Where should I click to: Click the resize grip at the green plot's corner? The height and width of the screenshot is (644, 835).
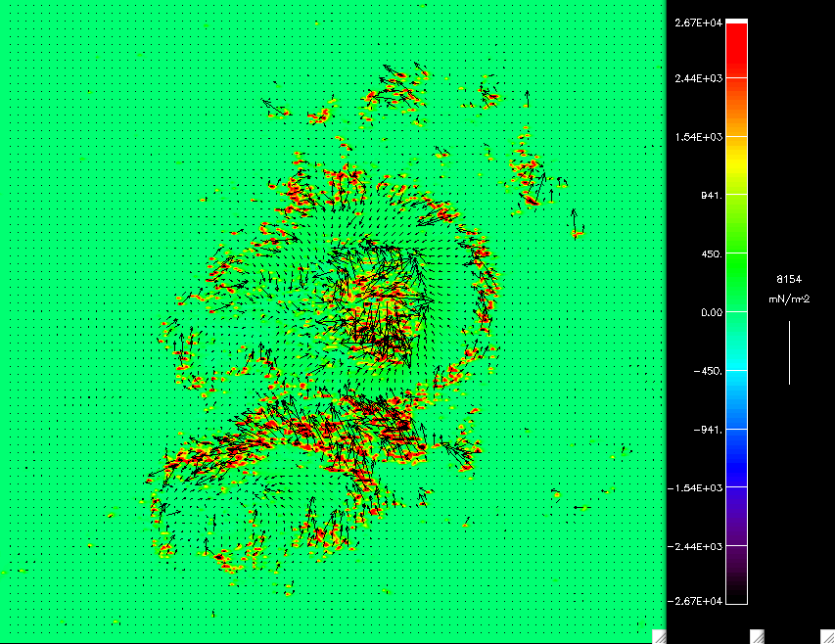[659, 636]
